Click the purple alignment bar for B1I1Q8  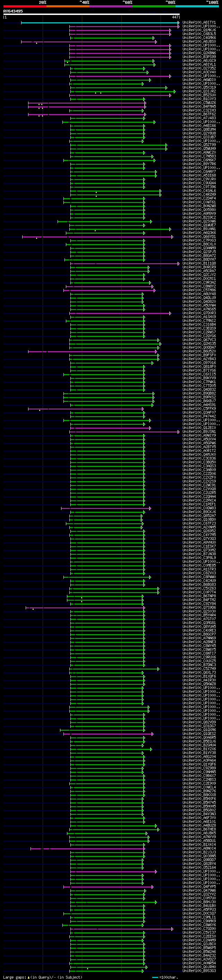click(125, 264)
